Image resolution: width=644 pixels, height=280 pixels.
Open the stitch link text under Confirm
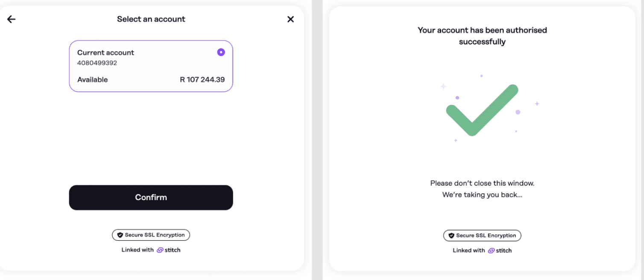[x=173, y=250]
